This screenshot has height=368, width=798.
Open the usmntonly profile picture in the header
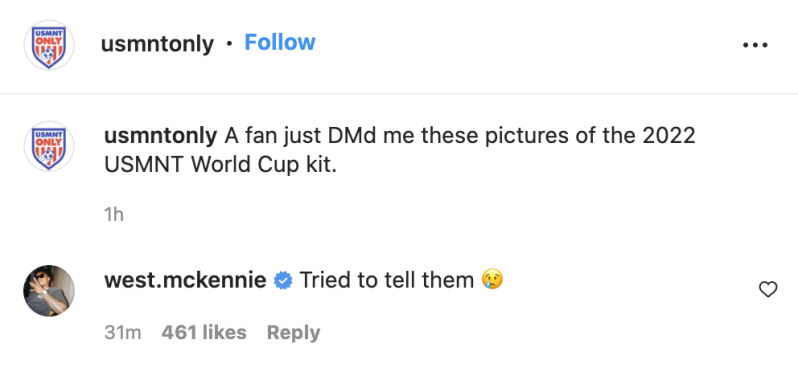[x=49, y=45]
